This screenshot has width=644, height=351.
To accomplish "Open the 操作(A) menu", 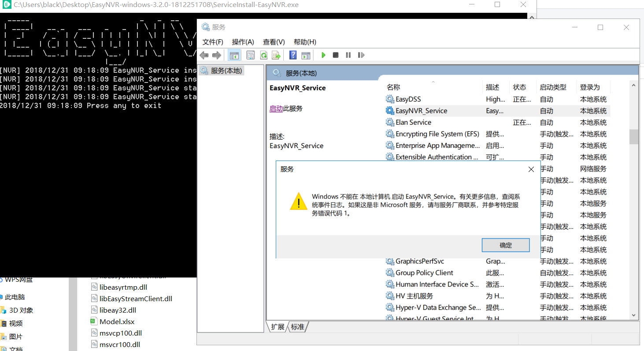I will [x=243, y=42].
